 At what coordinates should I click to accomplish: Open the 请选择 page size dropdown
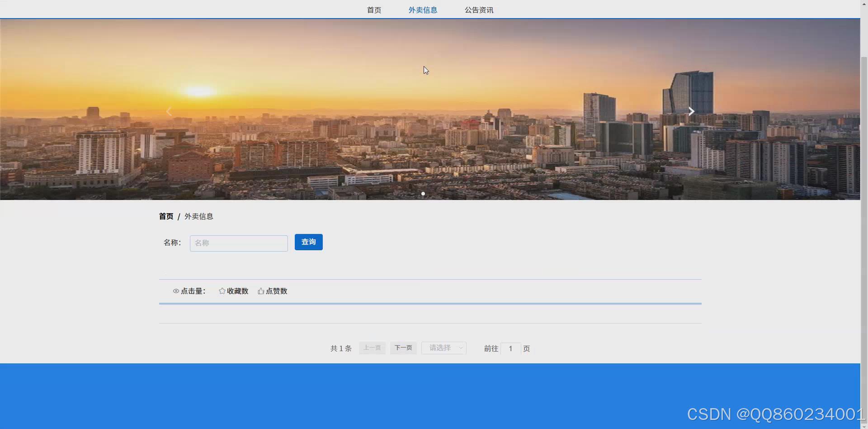click(x=444, y=348)
